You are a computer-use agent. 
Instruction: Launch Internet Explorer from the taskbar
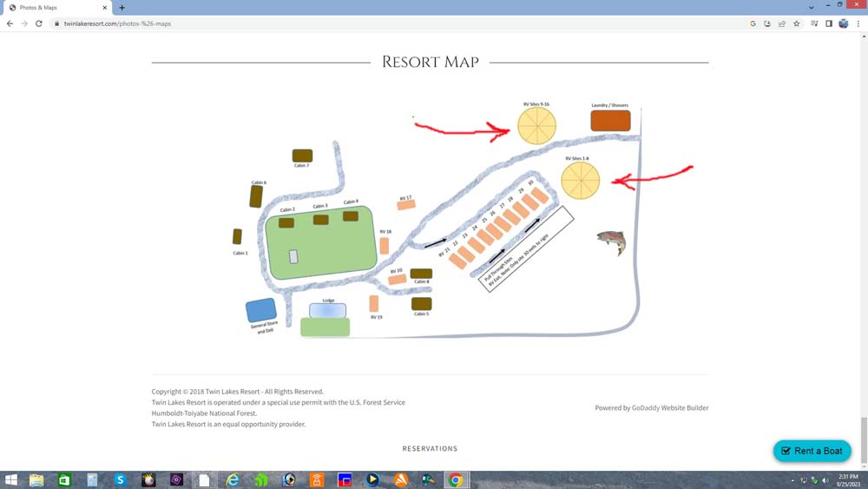pos(233,479)
